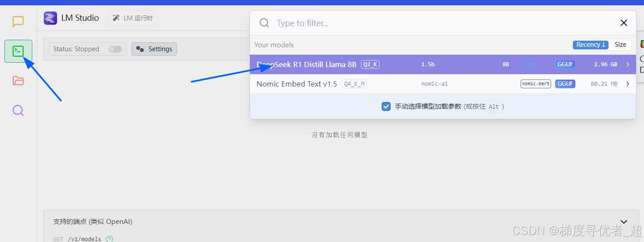Sort models by Recency
This screenshot has width=644, height=242.
coord(590,45)
